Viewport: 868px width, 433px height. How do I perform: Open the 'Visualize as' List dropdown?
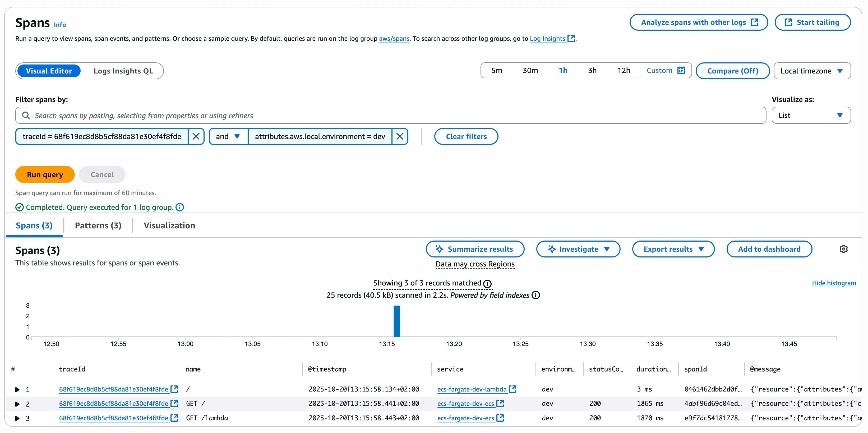coord(811,115)
